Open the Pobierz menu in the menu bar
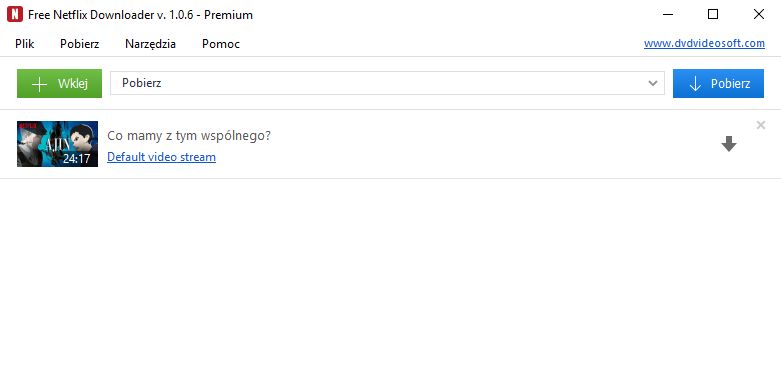This screenshot has width=781, height=372. click(x=80, y=44)
